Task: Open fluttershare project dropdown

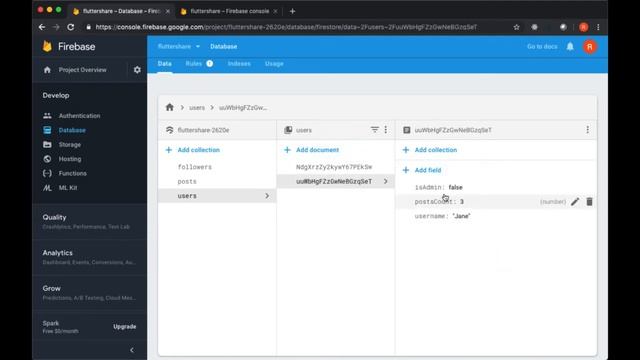Action: pos(179,47)
